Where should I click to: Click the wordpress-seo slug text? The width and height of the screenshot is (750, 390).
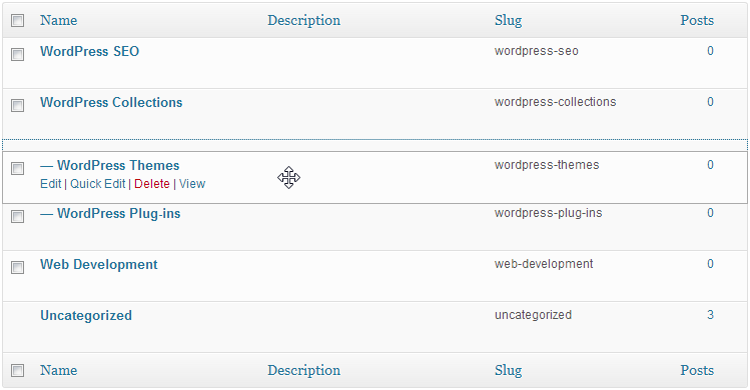[x=536, y=51]
